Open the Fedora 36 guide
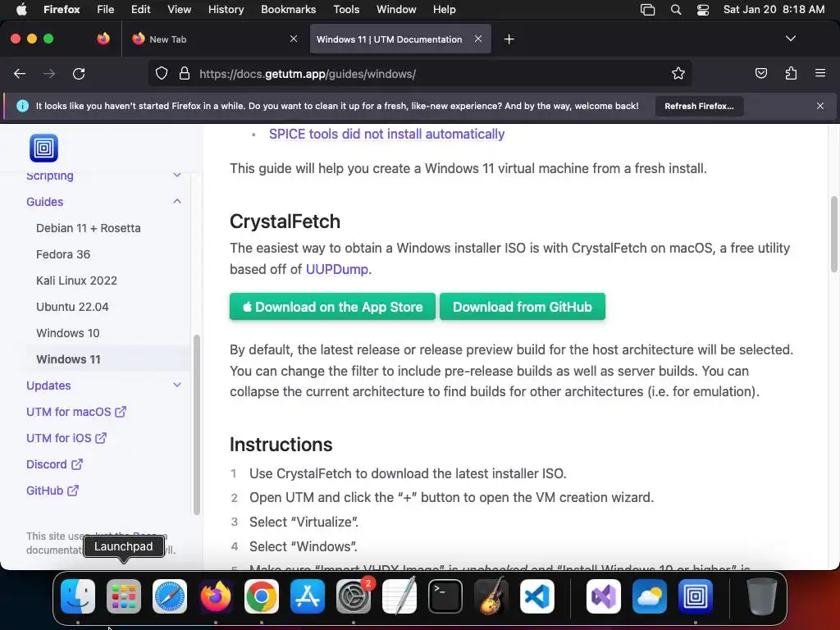Viewport: 840px width, 630px height. coord(63,254)
